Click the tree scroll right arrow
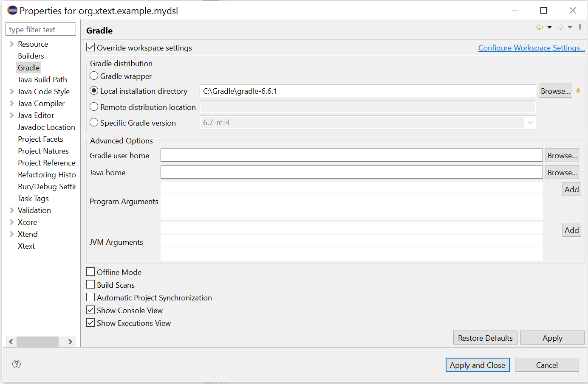 click(x=70, y=342)
